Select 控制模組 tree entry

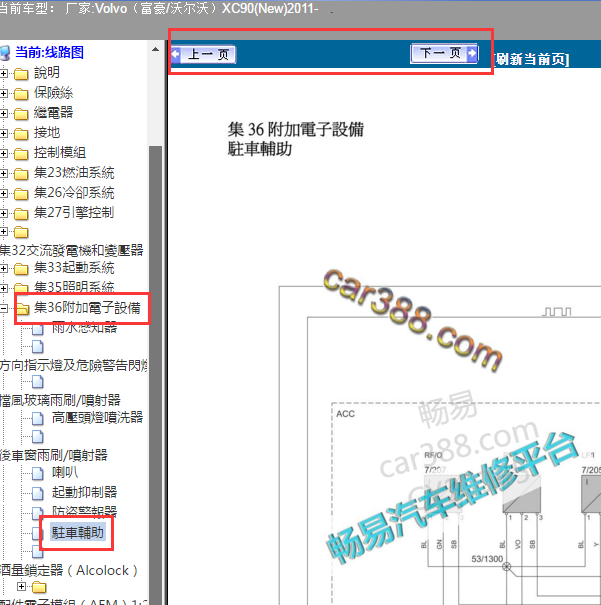click(60, 153)
